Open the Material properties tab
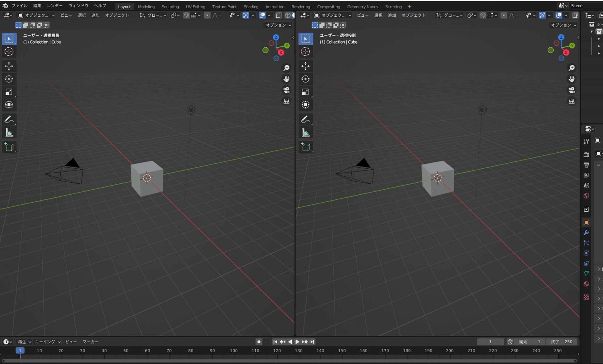This screenshot has width=603, height=364. click(586, 284)
